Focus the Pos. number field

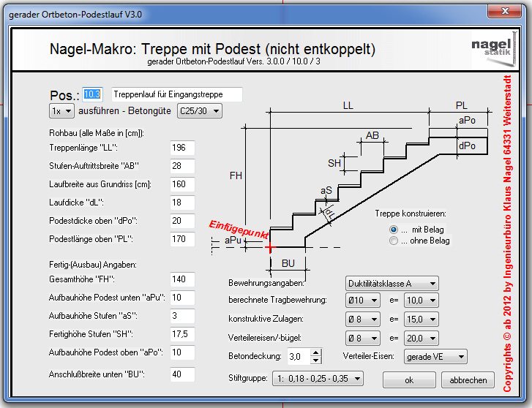tap(94, 94)
